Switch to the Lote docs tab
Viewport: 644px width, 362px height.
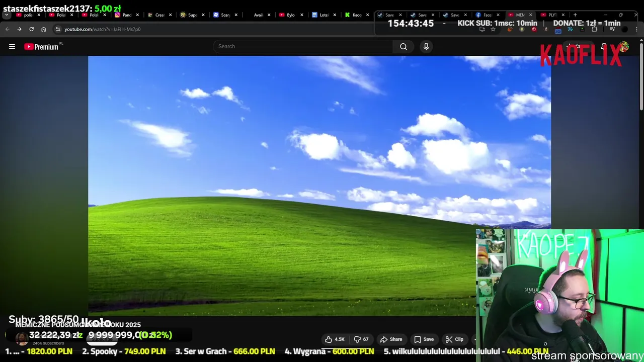click(x=323, y=15)
